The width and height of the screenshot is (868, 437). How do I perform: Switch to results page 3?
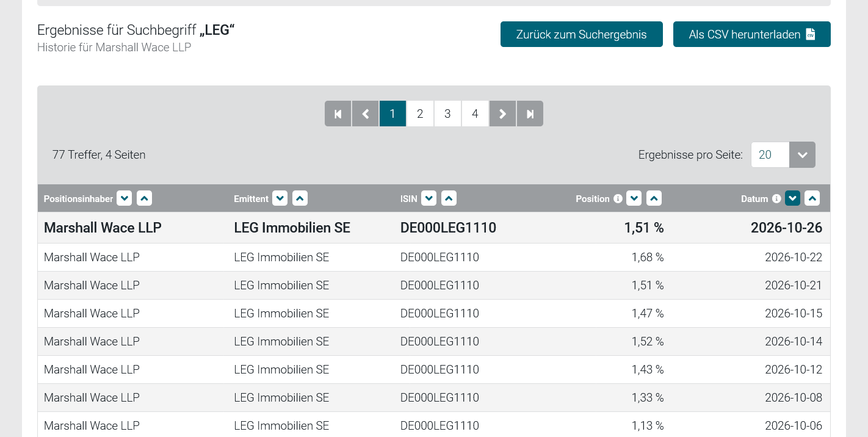447,114
